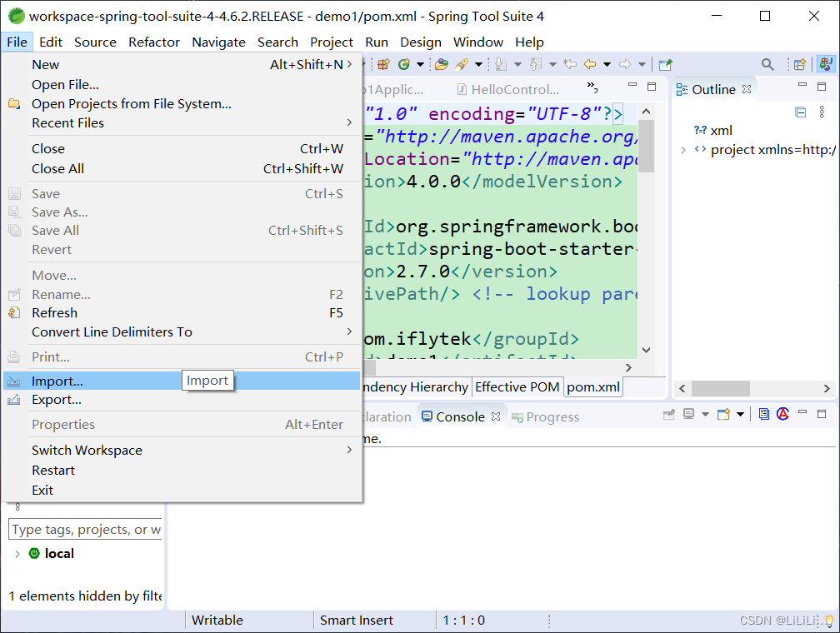840x633 pixels.
Task: Click Collapse All in Outline view
Action: [800, 112]
